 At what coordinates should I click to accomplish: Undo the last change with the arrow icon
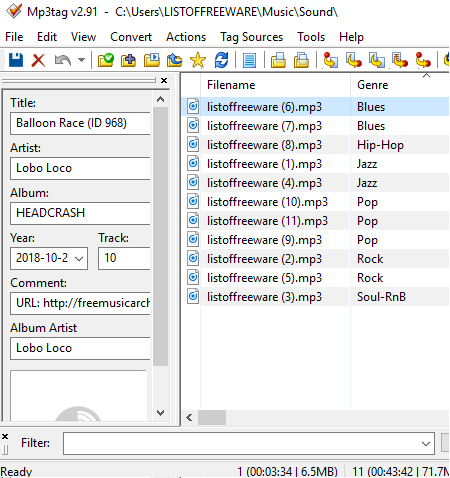[63, 61]
